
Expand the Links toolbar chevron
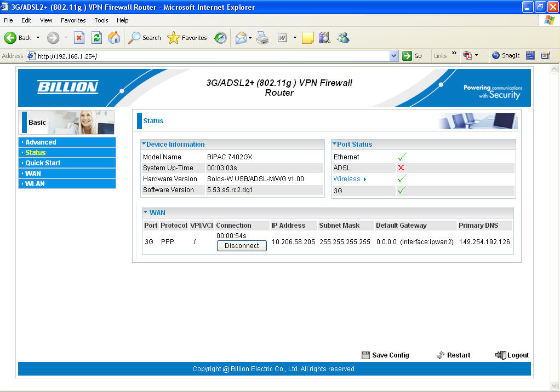[454, 53]
